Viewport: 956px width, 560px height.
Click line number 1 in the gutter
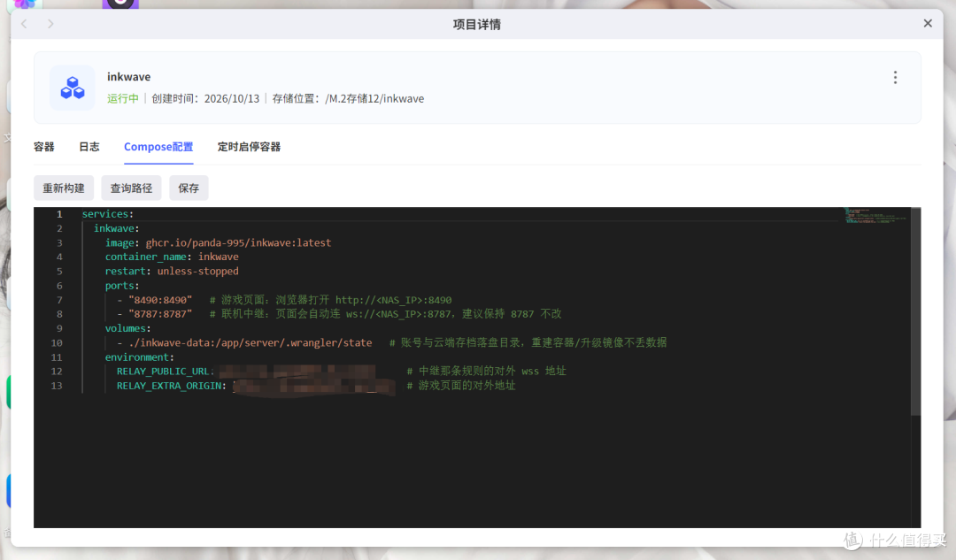coord(59,214)
